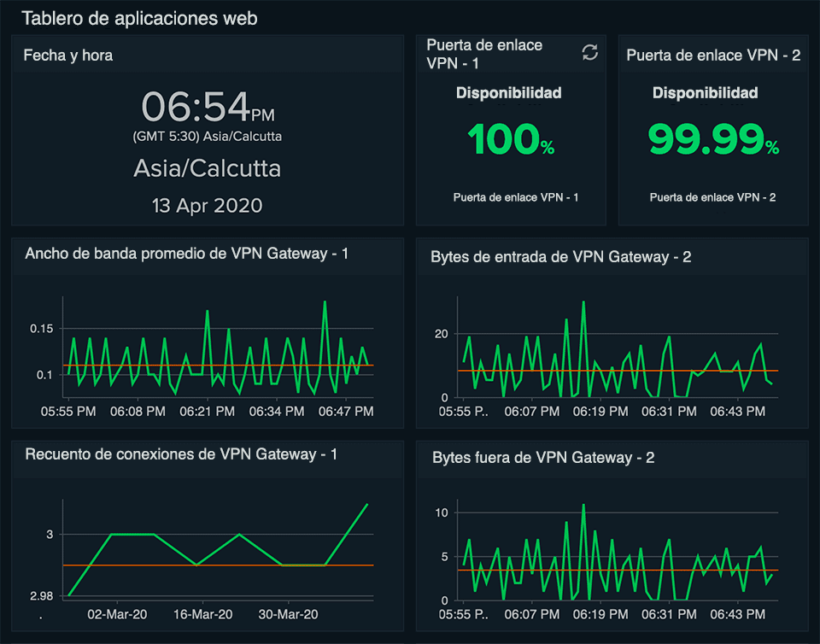Image resolution: width=820 pixels, height=644 pixels.
Task: Click the Puerta de enlace VPN - 2 footer label
Action: [712, 197]
